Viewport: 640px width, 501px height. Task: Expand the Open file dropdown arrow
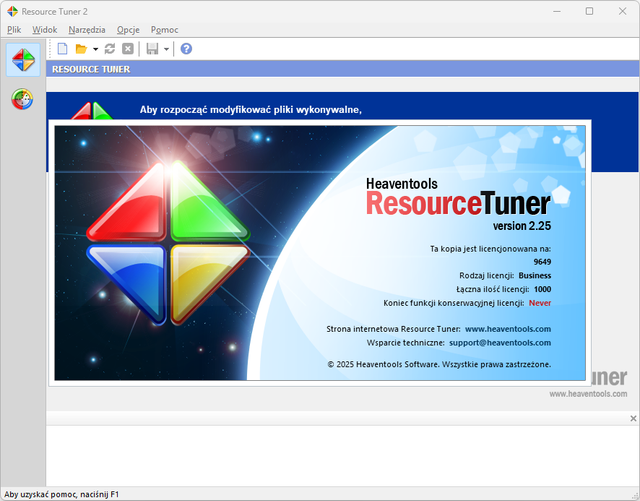(x=96, y=49)
